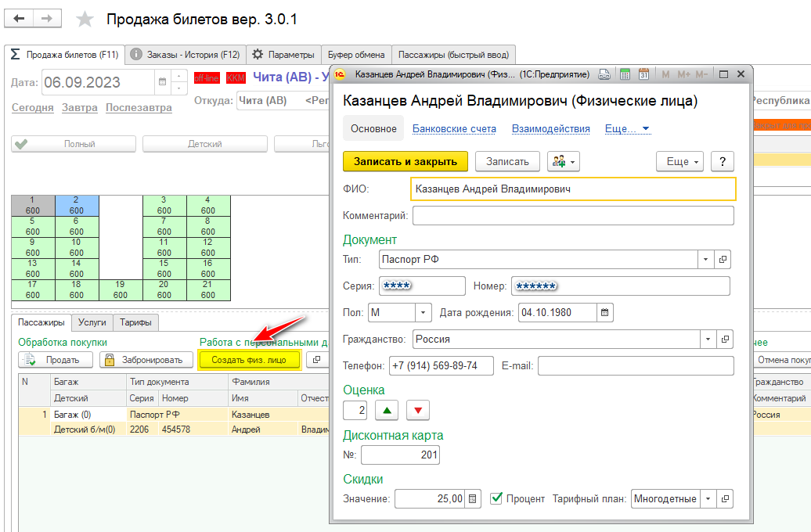
Task: Click the open button next to Гражданство
Action: click(x=724, y=340)
